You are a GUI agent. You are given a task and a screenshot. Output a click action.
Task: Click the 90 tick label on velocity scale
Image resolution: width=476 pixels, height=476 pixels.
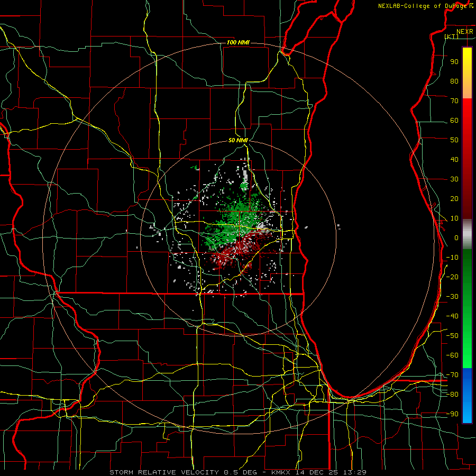coord(454,62)
